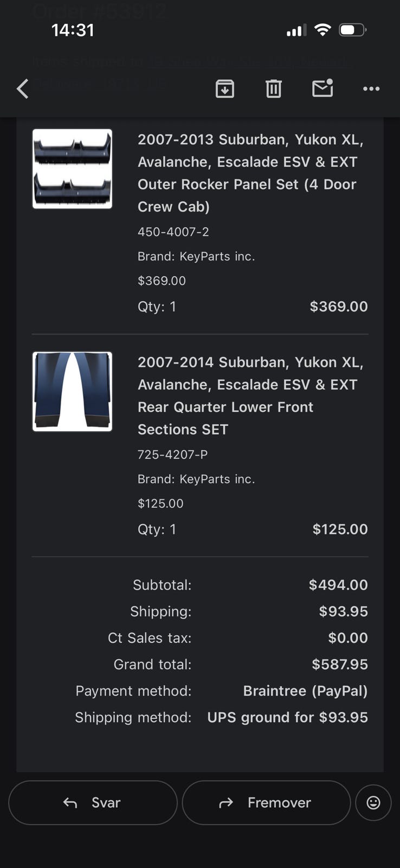The height and width of the screenshot is (868, 400).
Task: Open Outer Rocker Panel Set thumbnail
Action: [73, 169]
